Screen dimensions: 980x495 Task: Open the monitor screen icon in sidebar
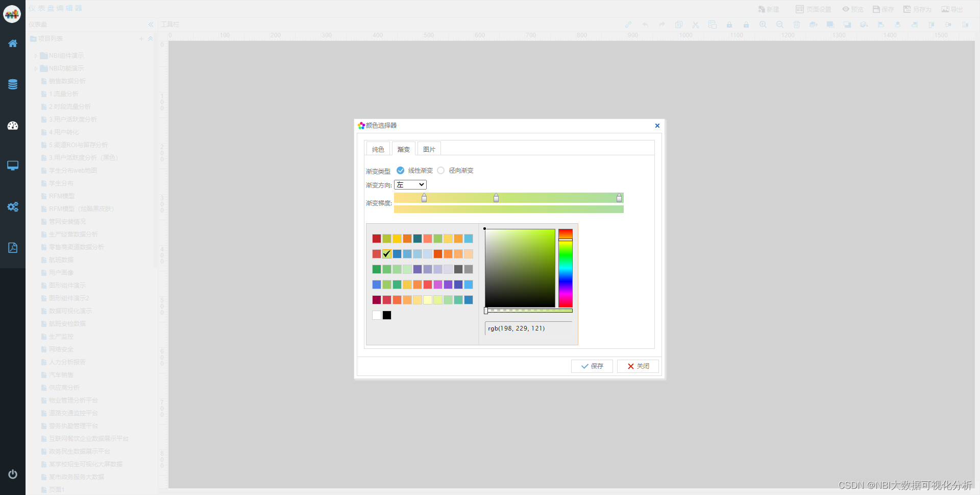pos(13,166)
